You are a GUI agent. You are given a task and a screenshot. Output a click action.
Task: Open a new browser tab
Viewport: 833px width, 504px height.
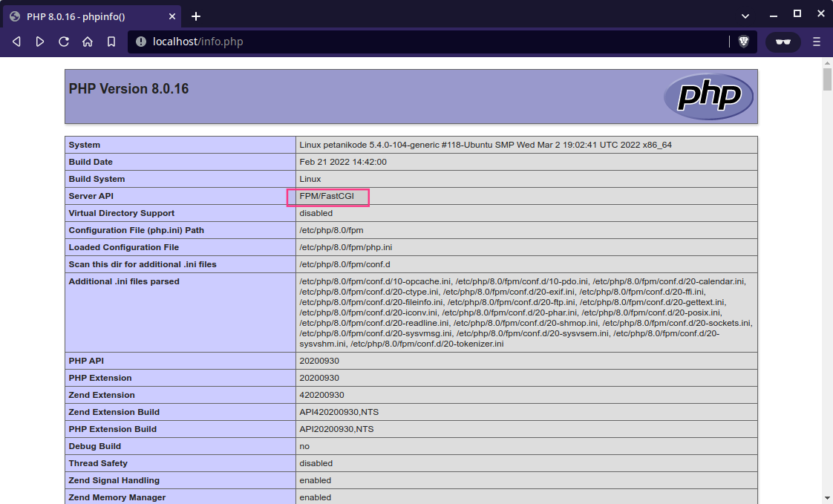click(196, 16)
